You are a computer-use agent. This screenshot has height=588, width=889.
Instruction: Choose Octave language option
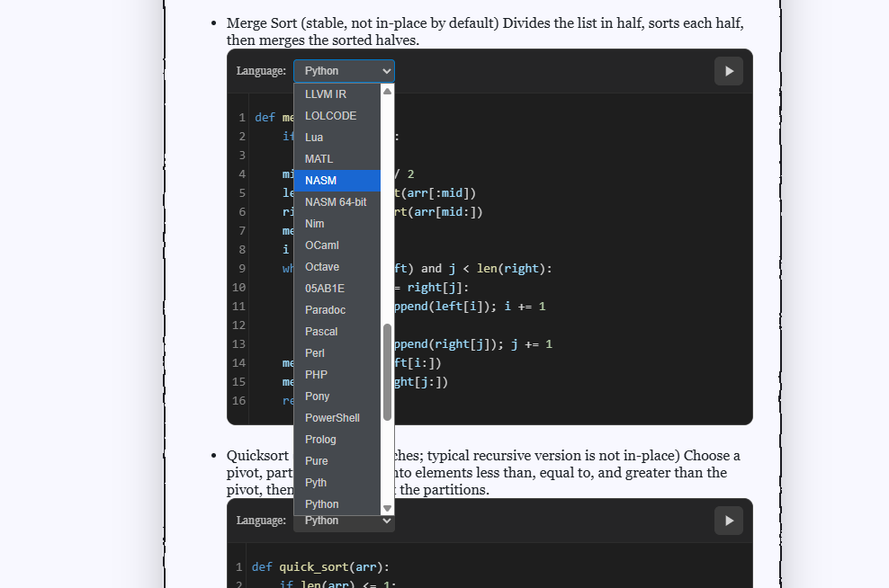(x=337, y=266)
